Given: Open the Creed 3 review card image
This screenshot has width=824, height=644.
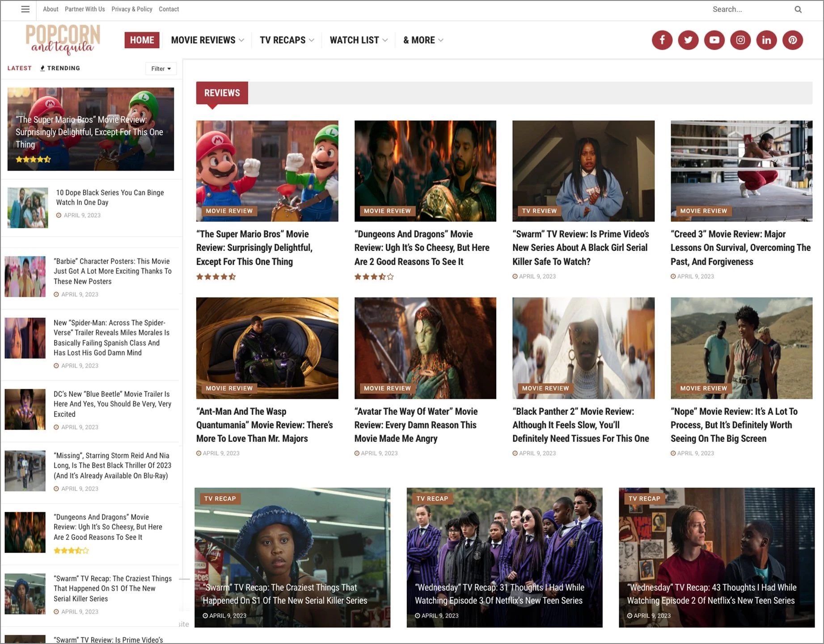Looking at the screenshot, I should [x=742, y=171].
